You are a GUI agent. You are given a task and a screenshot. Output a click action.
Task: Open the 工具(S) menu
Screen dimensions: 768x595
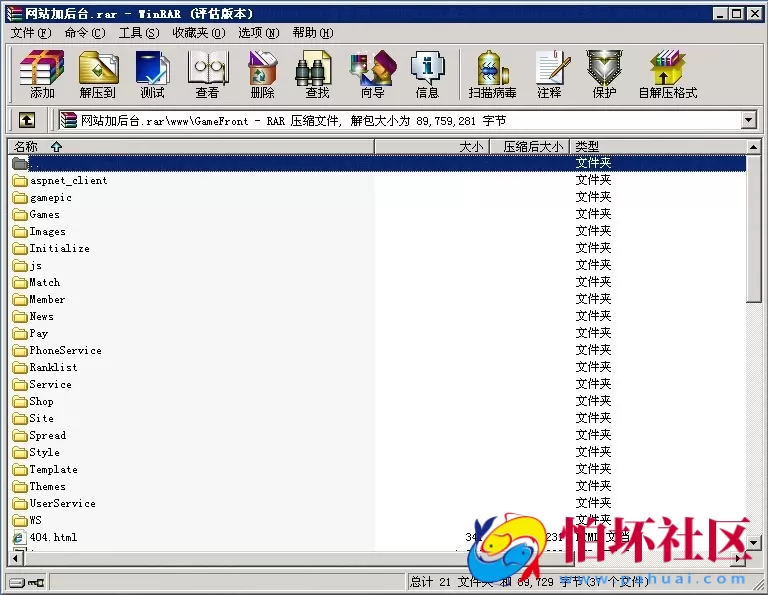[139, 33]
